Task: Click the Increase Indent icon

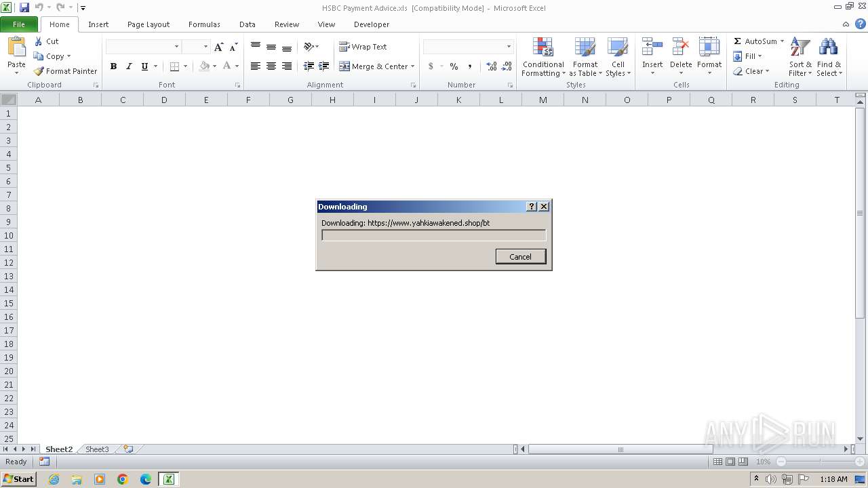Action: 324,66
